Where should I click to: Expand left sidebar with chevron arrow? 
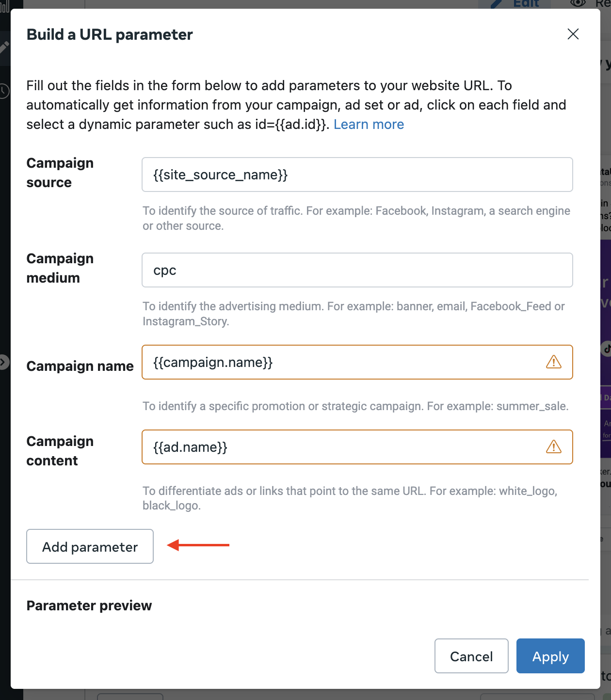click(4, 362)
